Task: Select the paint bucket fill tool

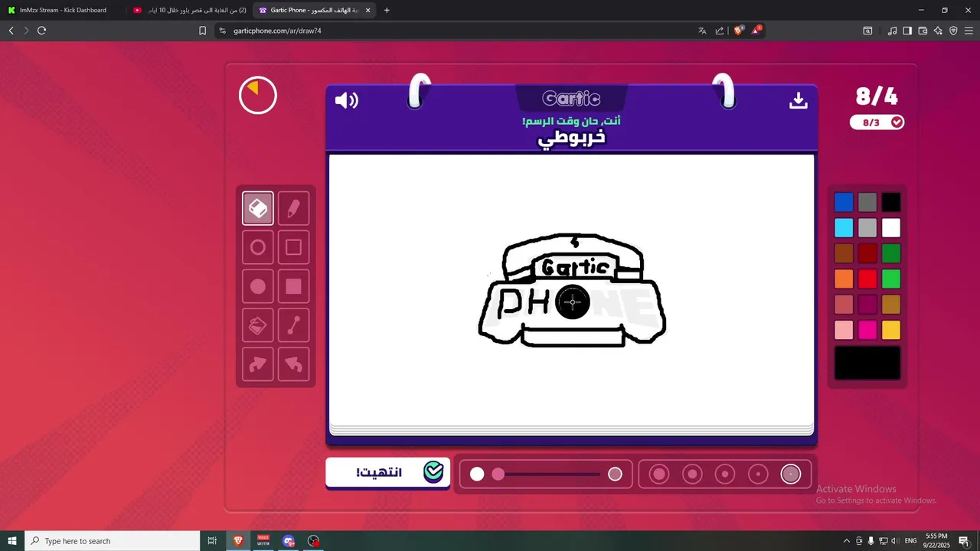Action: 258,325
